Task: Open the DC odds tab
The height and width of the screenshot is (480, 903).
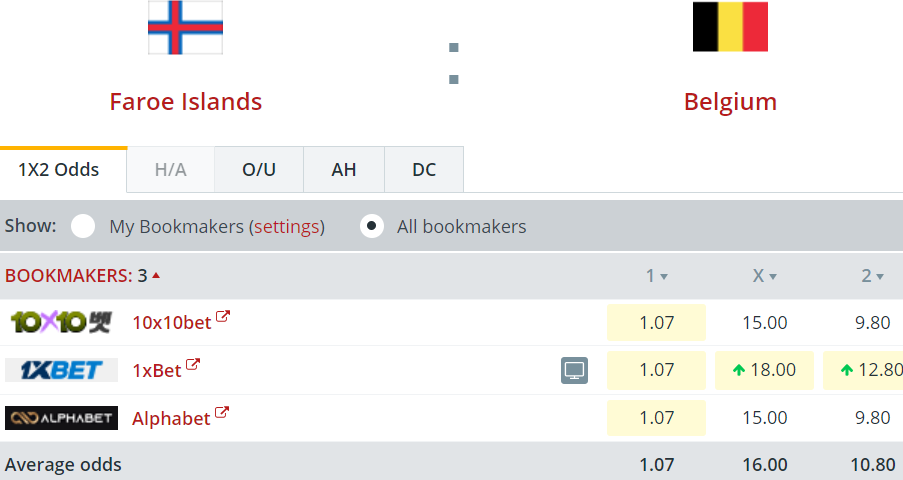Action: pos(424,170)
